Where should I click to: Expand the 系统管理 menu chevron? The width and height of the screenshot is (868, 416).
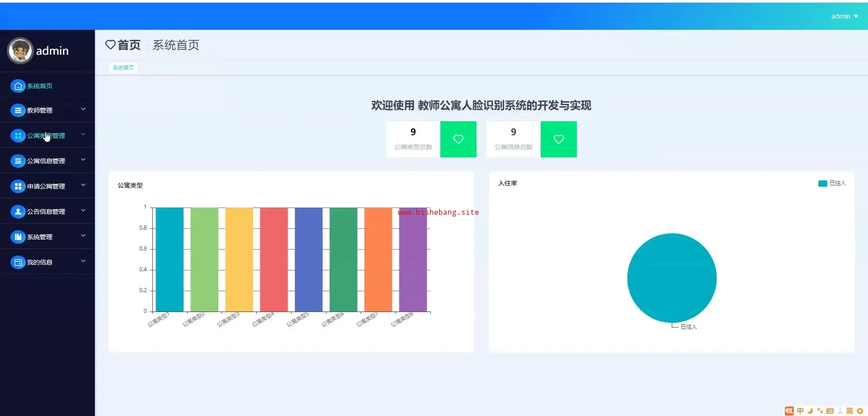click(x=83, y=236)
